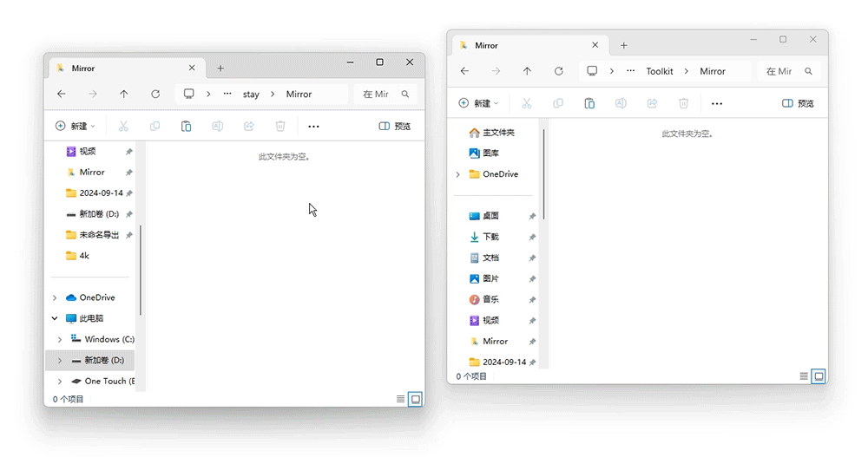Click Cut icon in left window toolbar
The height and width of the screenshot is (457, 868).
(x=123, y=126)
